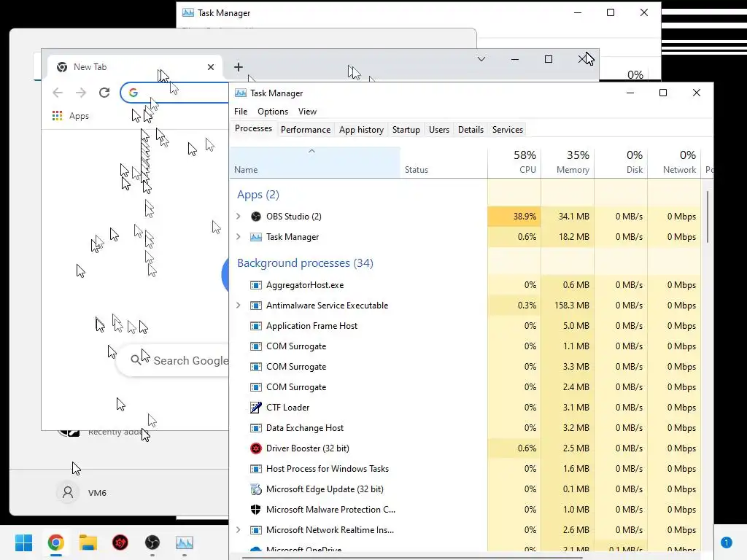Open File Explorer from the taskbar
747x560 pixels.
click(88, 542)
